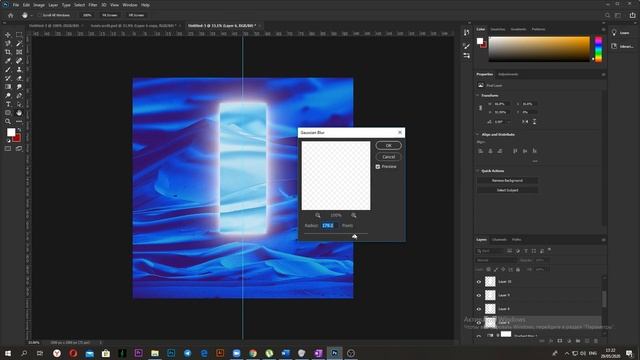
Task: Switch to the Swatches tab
Action: (x=498, y=29)
